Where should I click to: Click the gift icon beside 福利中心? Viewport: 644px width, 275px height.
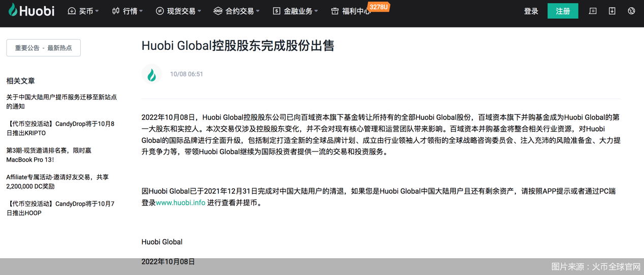tap(334, 11)
